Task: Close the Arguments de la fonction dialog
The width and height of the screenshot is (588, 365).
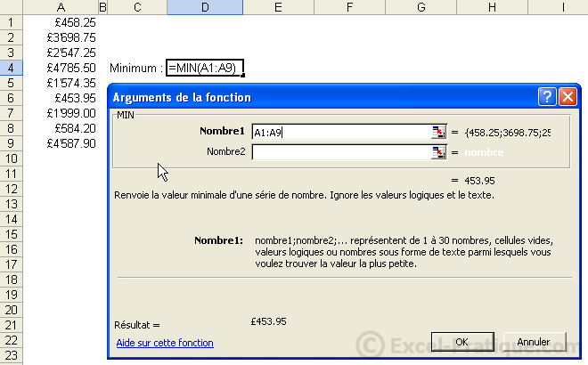Action: 568,97
